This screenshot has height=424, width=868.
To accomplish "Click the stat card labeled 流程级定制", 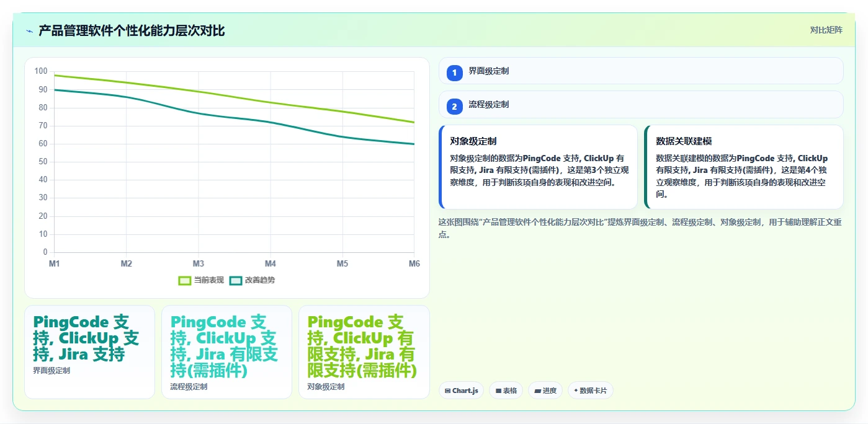I will click(x=226, y=352).
